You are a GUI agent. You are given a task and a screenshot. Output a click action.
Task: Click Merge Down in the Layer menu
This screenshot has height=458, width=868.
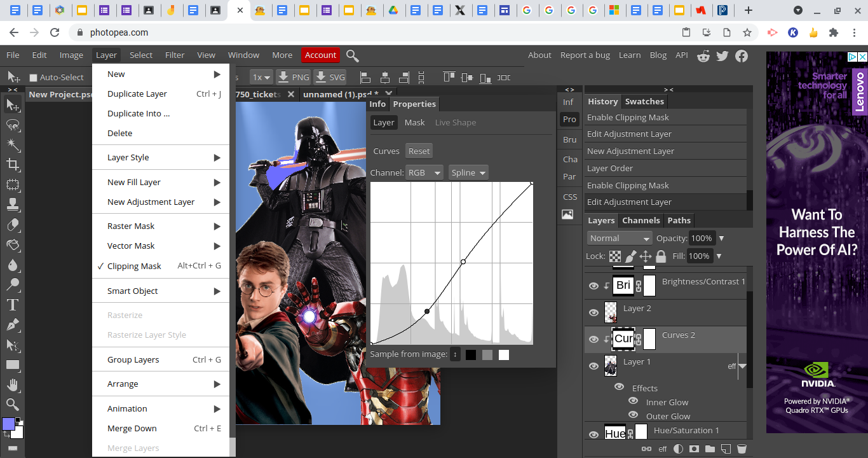pyautogui.click(x=161, y=428)
